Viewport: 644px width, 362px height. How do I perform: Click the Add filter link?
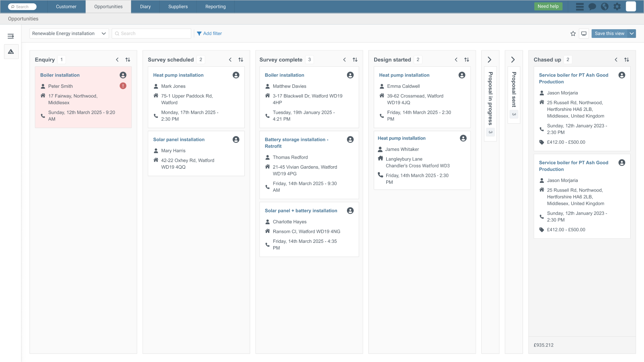point(209,34)
